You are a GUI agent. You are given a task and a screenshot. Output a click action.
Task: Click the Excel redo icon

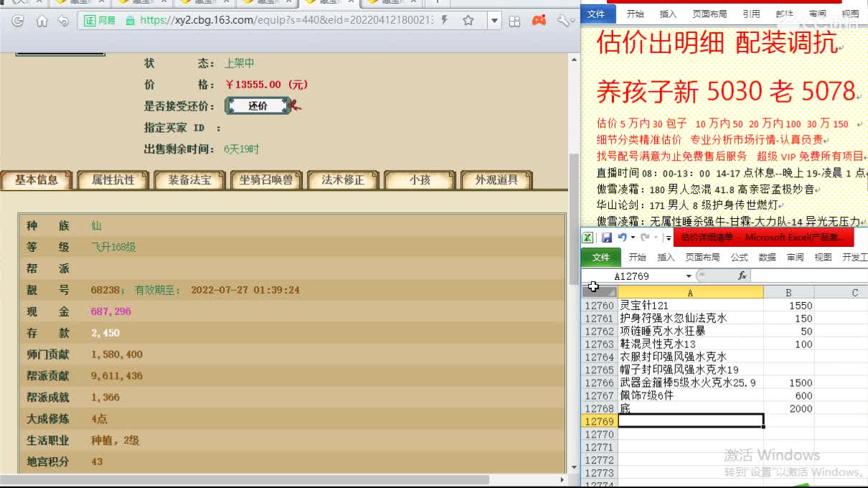[x=645, y=238]
